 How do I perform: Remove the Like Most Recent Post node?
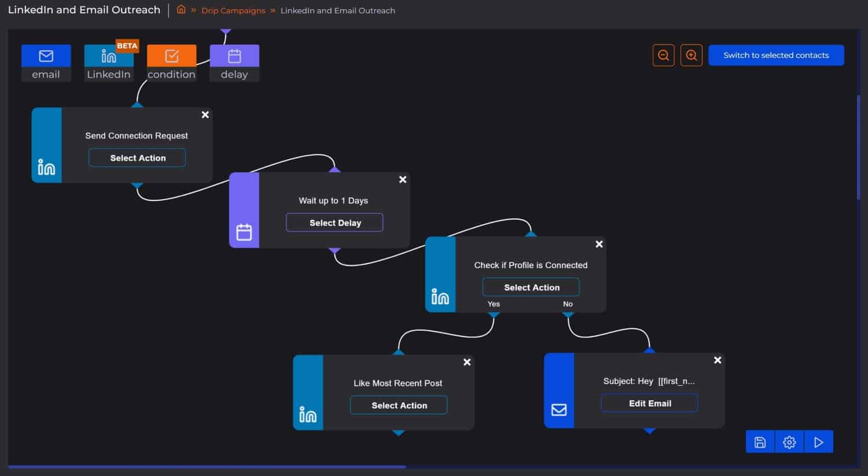[x=467, y=363]
